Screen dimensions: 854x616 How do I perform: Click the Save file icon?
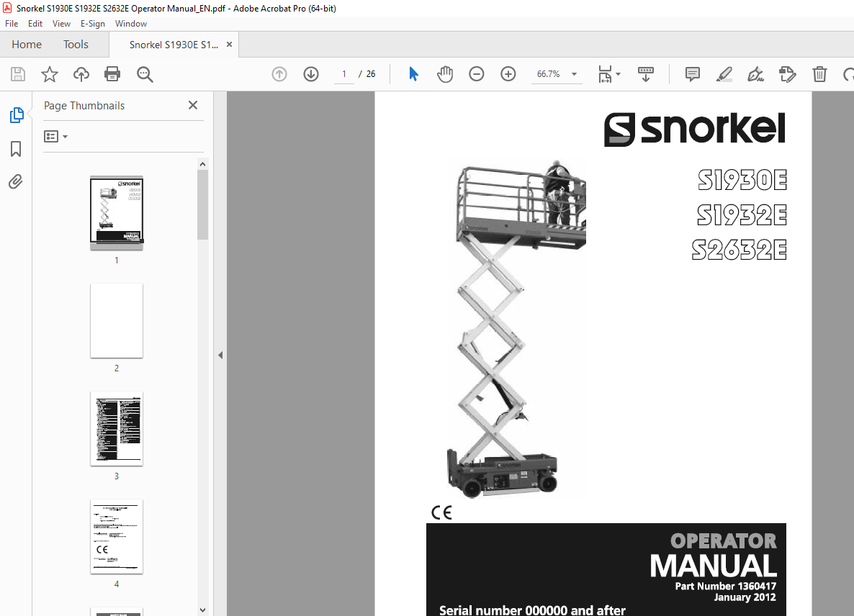tap(18, 74)
